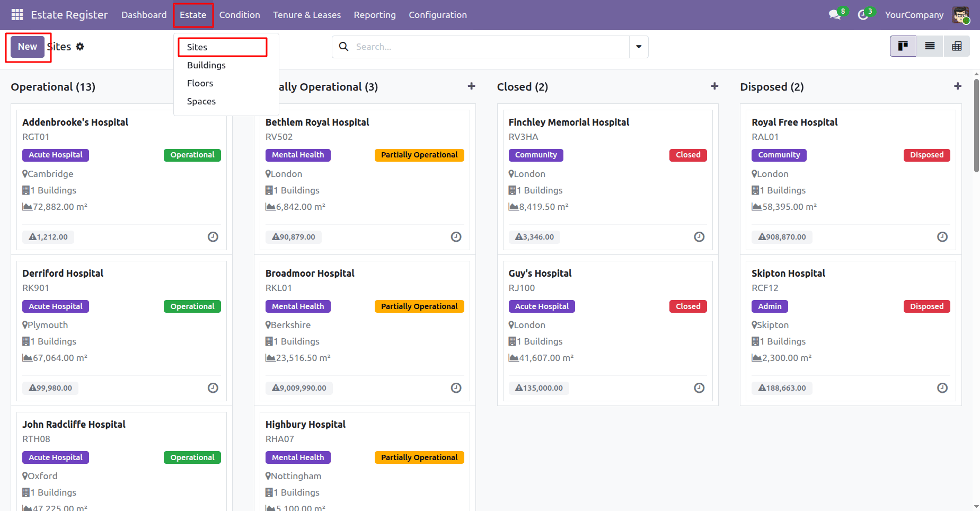Click area chart icon beside 41,607.00 m²

[x=514, y=358]
